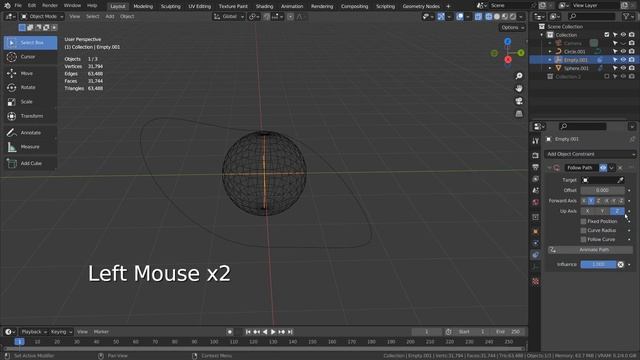Screen dimensions: 640x360
Task: Expand viewport Options dropdown
Action: tap(512, 28)
